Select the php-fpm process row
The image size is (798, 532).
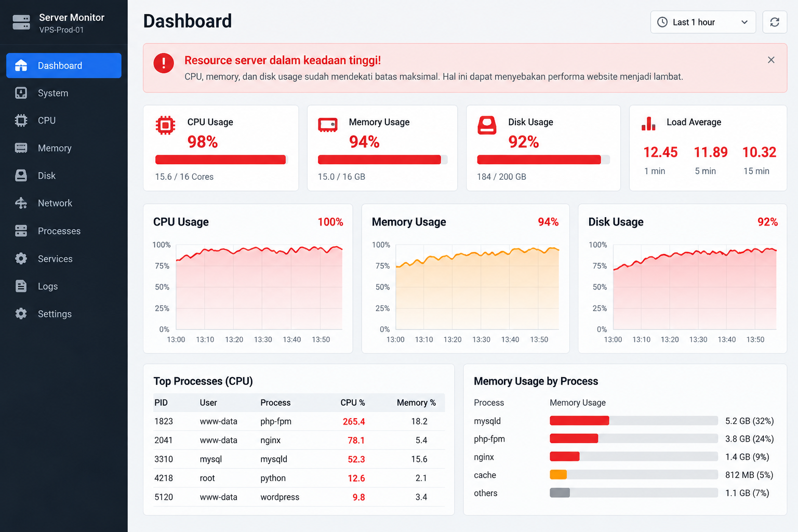[x=299, y=421]
